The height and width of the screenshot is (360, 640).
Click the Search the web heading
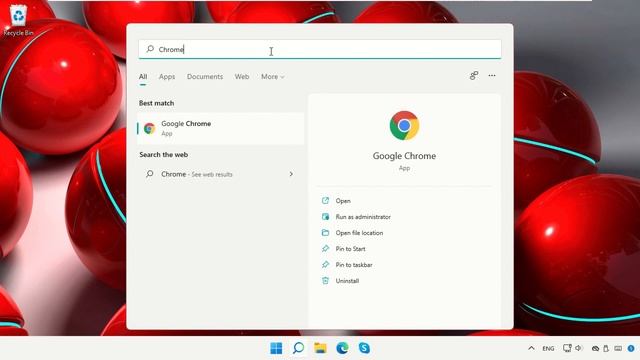(x=163, y=155)
